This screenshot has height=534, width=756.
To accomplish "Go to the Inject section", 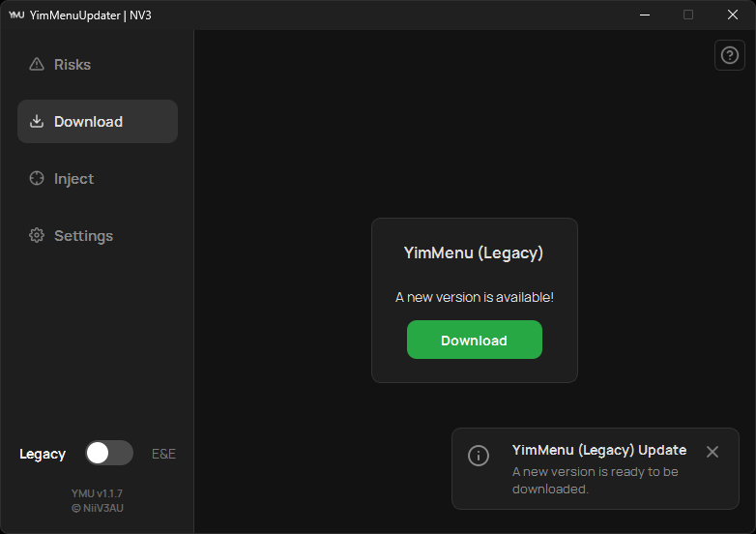I will (x=98, y=178).
